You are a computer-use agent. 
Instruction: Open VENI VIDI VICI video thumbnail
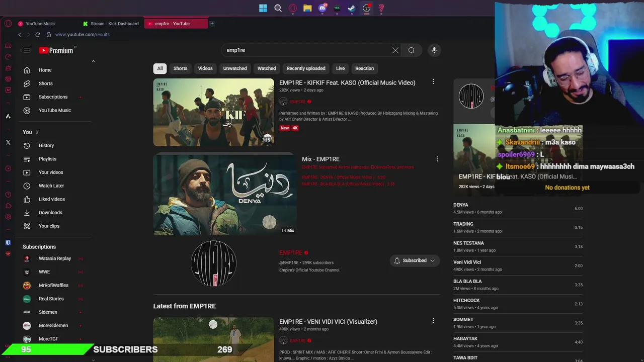click(x=214, y=339)
